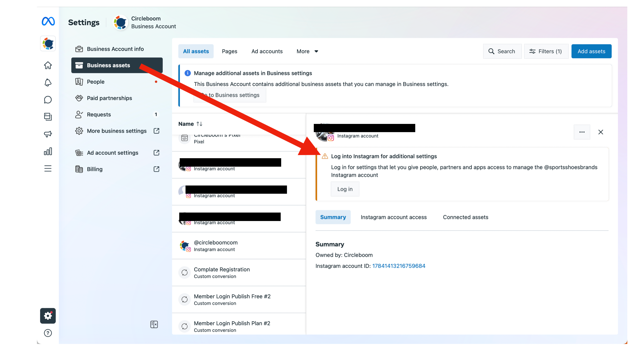Click the Log in button
644x357 pixels.
[345, 189]
